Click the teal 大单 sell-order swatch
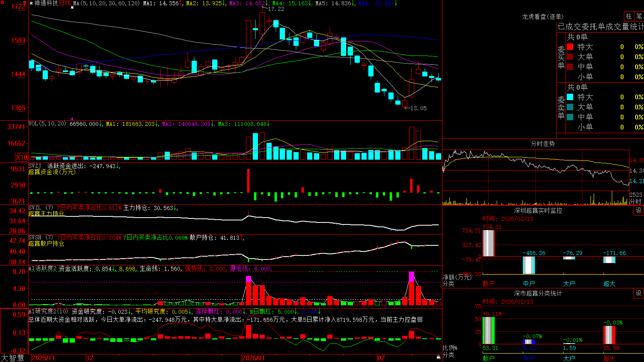 570,107
